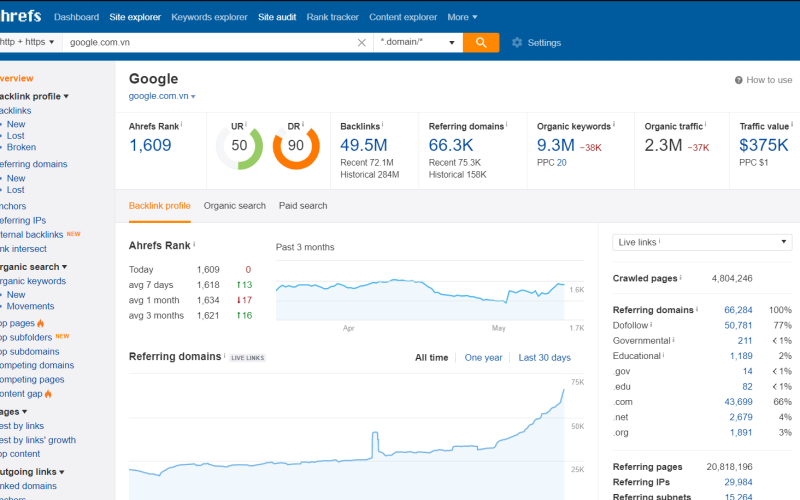The image size is (800, 500).
Task: Switch to the Organic search tab
Action: click(234, 206)
